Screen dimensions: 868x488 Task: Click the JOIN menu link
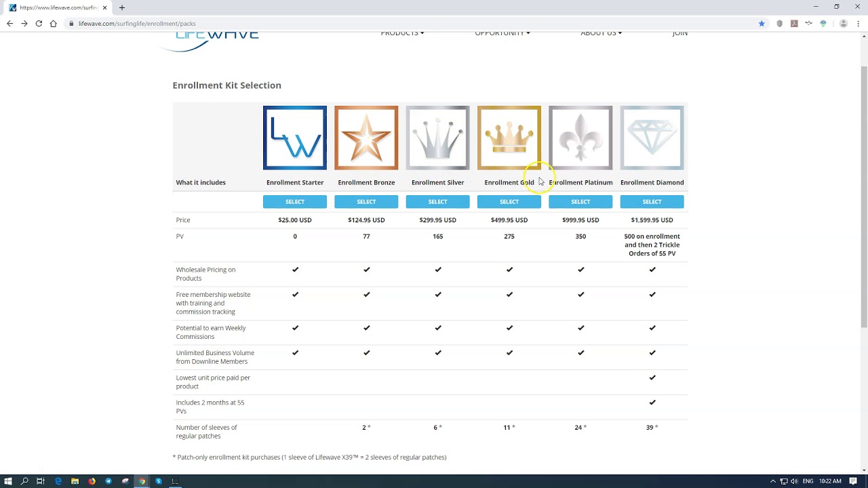click(x=679, y=33)
